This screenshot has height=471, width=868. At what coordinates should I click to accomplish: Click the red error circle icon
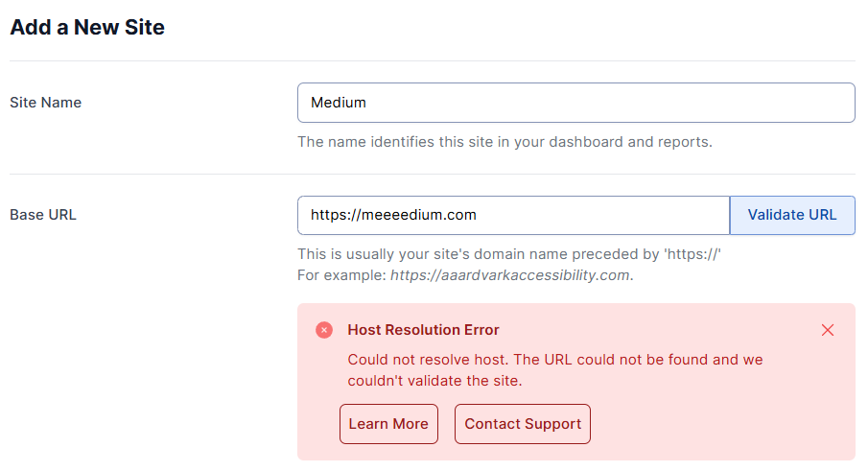[324, 330]
